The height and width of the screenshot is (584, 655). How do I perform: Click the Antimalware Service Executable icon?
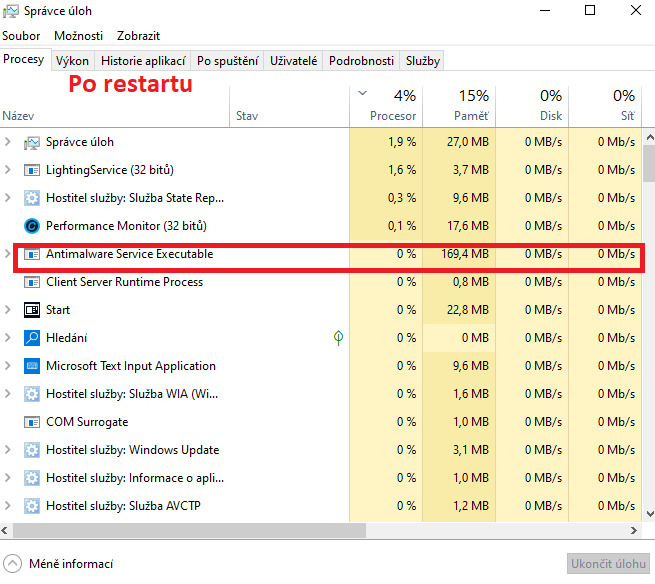coord(32,254)
